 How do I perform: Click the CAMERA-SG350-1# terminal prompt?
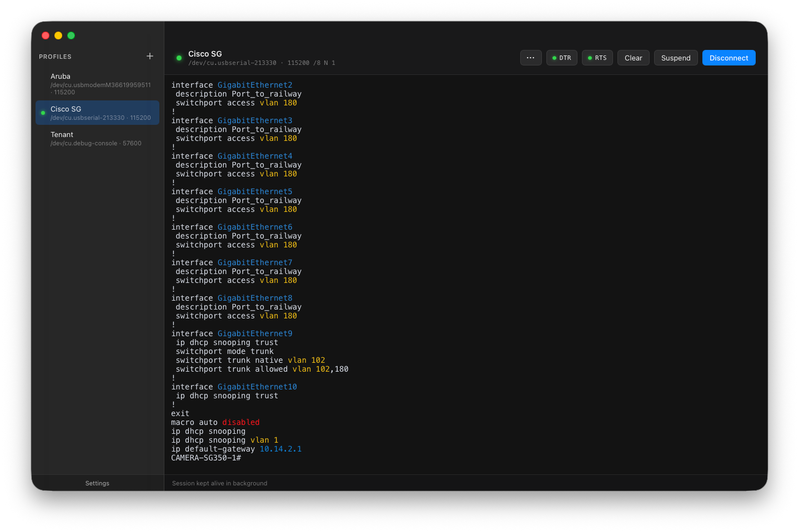pos(206,458)
